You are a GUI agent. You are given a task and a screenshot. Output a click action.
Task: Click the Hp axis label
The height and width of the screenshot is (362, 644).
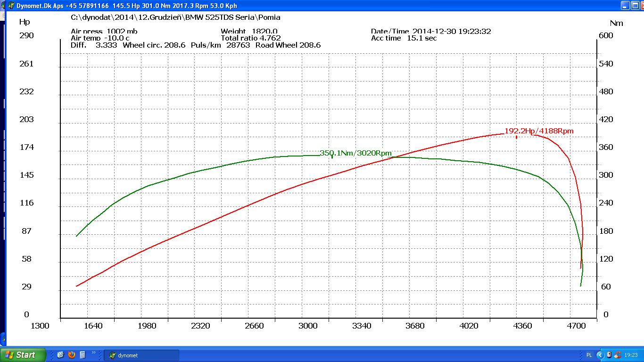point(24,22)
